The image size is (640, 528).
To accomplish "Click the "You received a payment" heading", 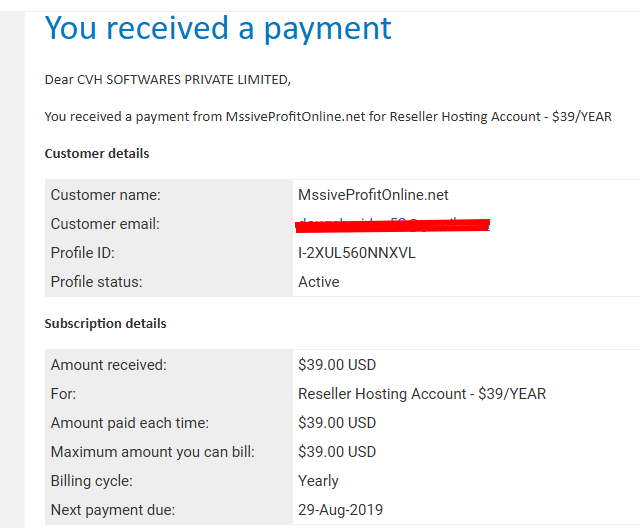I will click(218, 28).
